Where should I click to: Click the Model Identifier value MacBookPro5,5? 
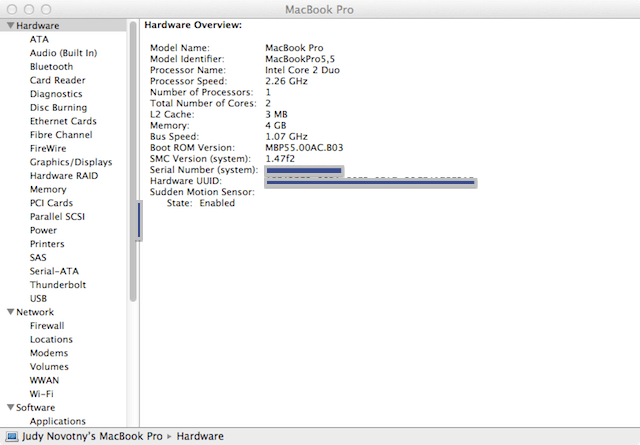point(300,59)
